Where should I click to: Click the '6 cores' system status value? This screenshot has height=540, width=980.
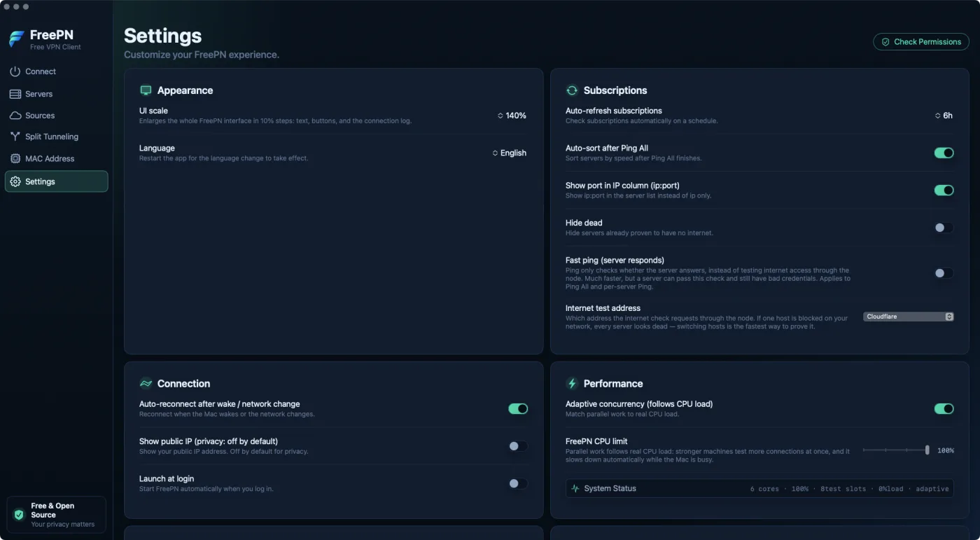764,489
